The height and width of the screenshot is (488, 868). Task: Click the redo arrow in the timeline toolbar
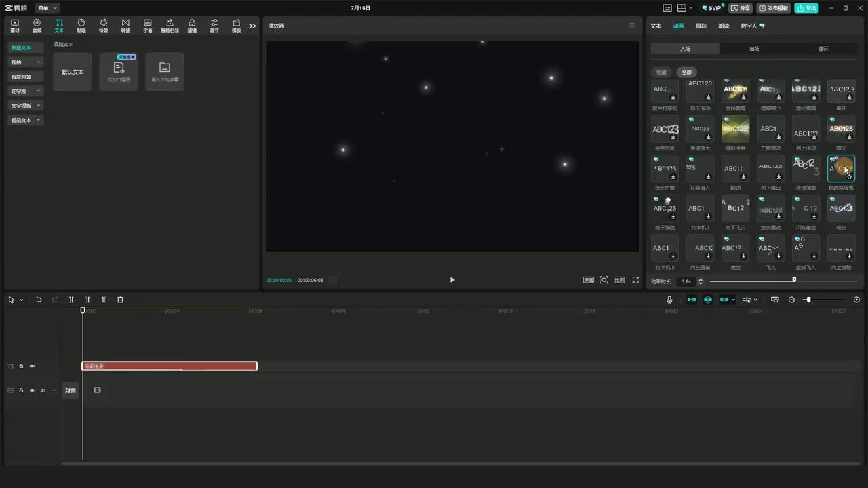(x=55, y=300)
